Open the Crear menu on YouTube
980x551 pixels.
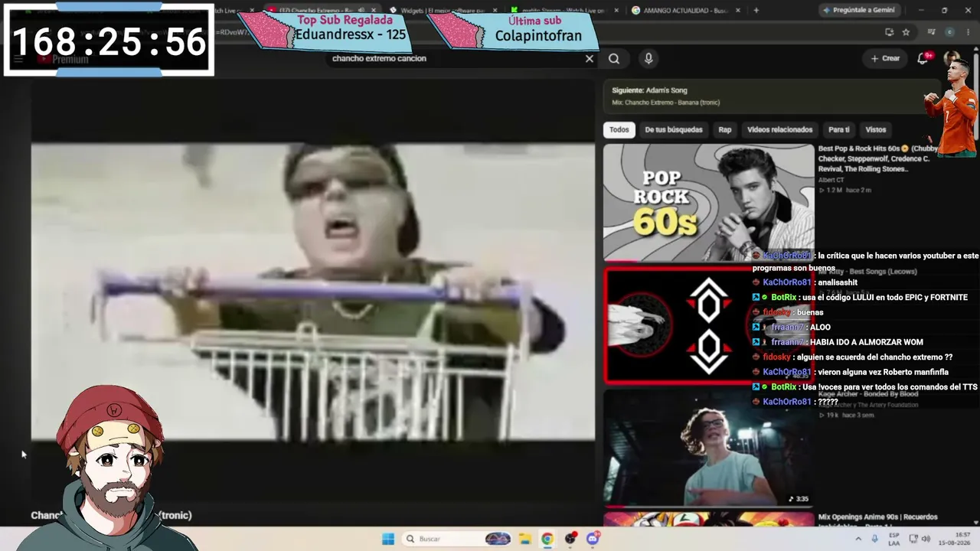click(885, 58)
